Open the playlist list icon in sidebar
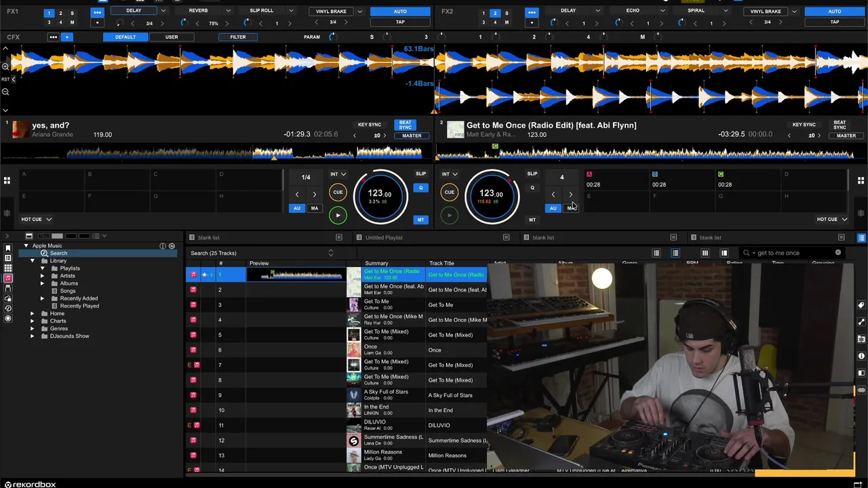868x488 pixels. [x=8, y=258]
